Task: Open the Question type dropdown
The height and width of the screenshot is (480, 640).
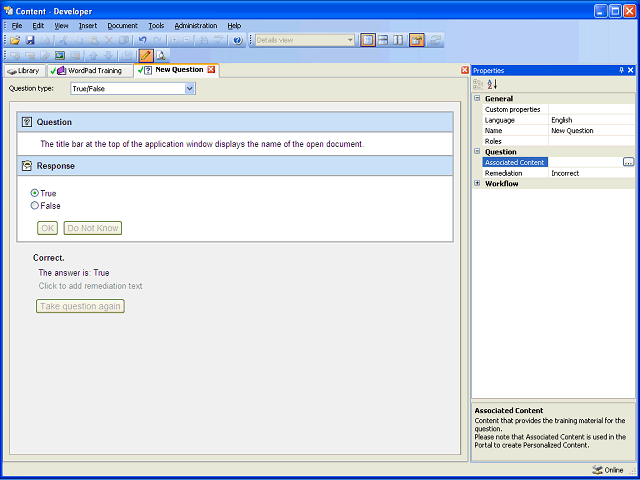Action: click(189, 89)
